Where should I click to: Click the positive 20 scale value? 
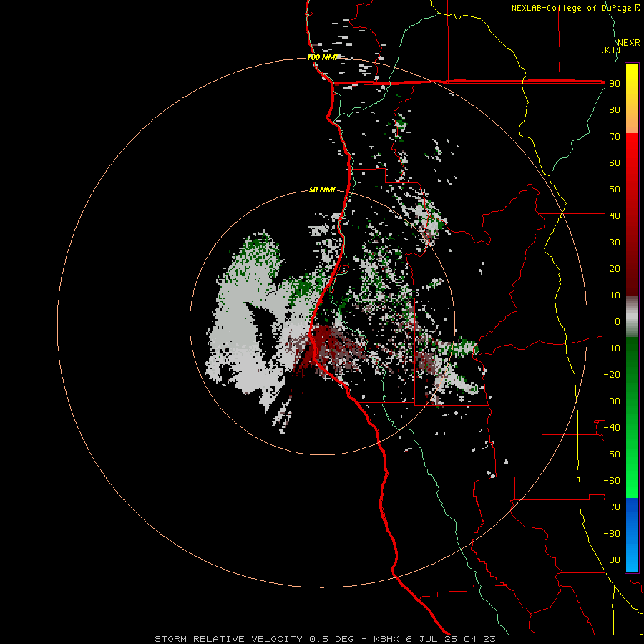[x=615, y=269]
